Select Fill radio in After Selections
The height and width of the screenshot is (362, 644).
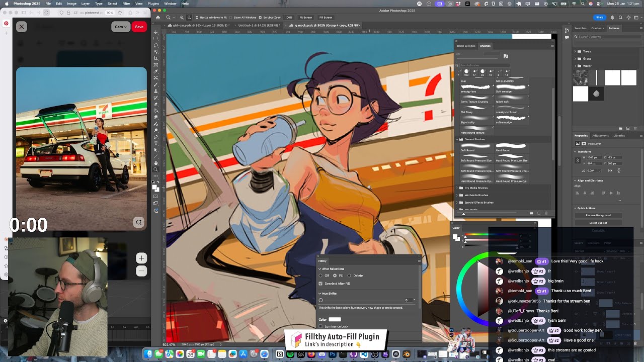tap(335, 276)
